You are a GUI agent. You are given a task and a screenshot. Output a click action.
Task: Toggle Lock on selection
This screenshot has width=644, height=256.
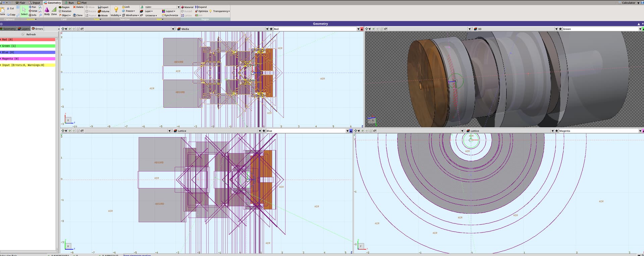126,7
